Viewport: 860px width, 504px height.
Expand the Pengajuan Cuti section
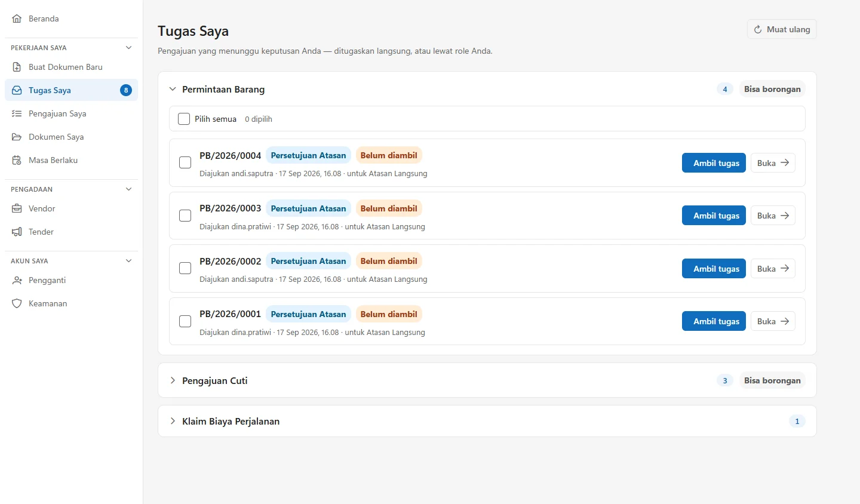coord(173,380)
